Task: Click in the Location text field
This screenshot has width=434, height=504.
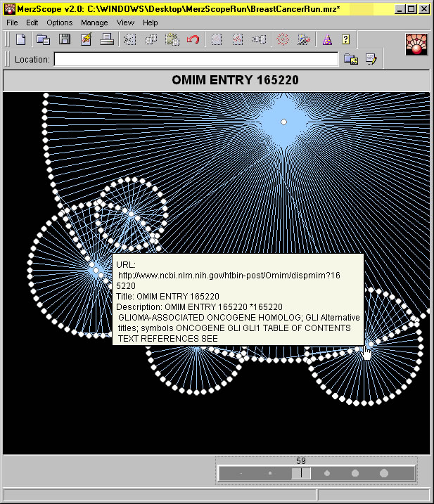Action: tap(196, 60)
